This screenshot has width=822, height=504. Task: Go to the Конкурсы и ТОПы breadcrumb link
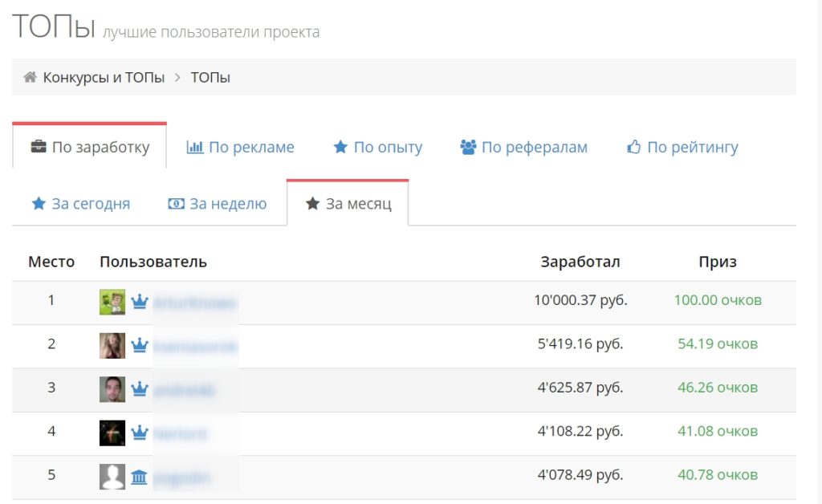click(x=104, y=78)
